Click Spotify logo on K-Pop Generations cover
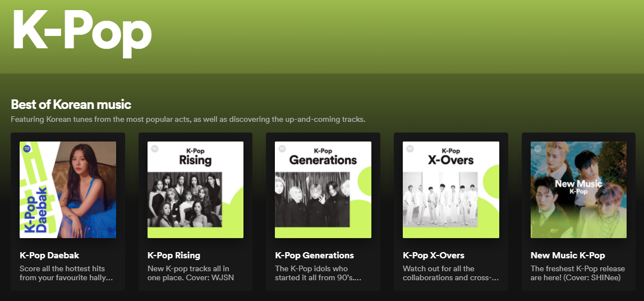 282,149
